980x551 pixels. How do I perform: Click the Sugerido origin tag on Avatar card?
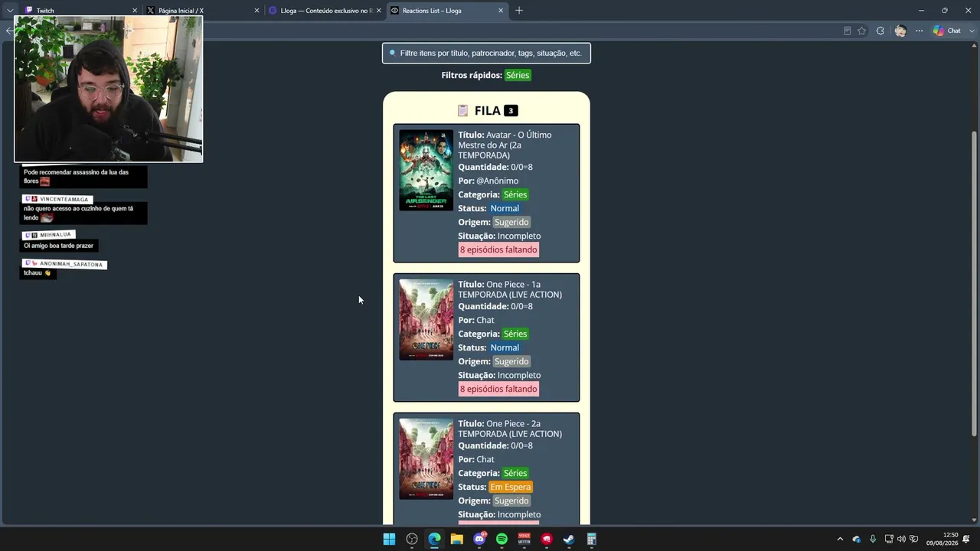pyautogui.click(x=511, y=222)
